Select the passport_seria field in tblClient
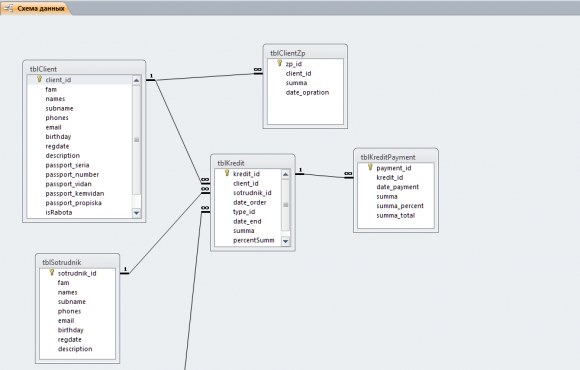This screenshot has width=580, height=370. click(x=67, y=165)
